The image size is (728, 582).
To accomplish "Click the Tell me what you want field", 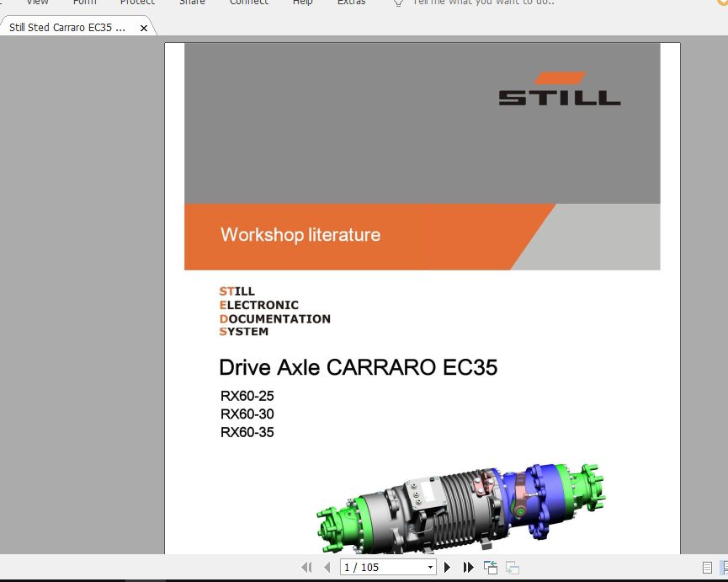I will click(x=483, y=3).
